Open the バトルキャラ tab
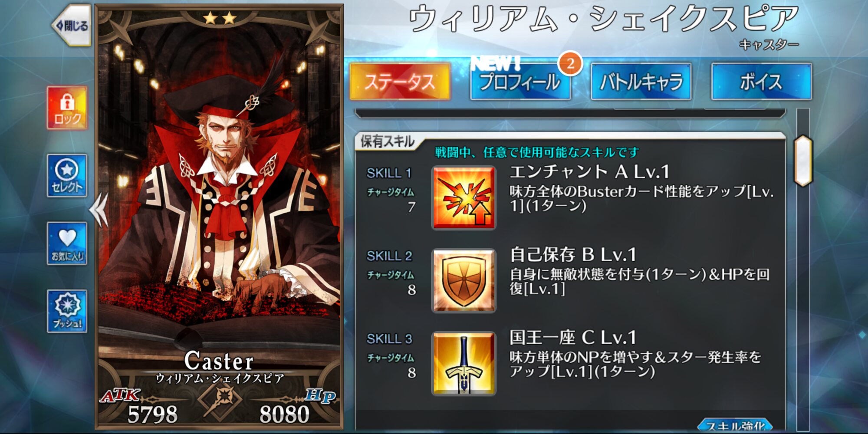868x434 pixels. click(641, 82)
